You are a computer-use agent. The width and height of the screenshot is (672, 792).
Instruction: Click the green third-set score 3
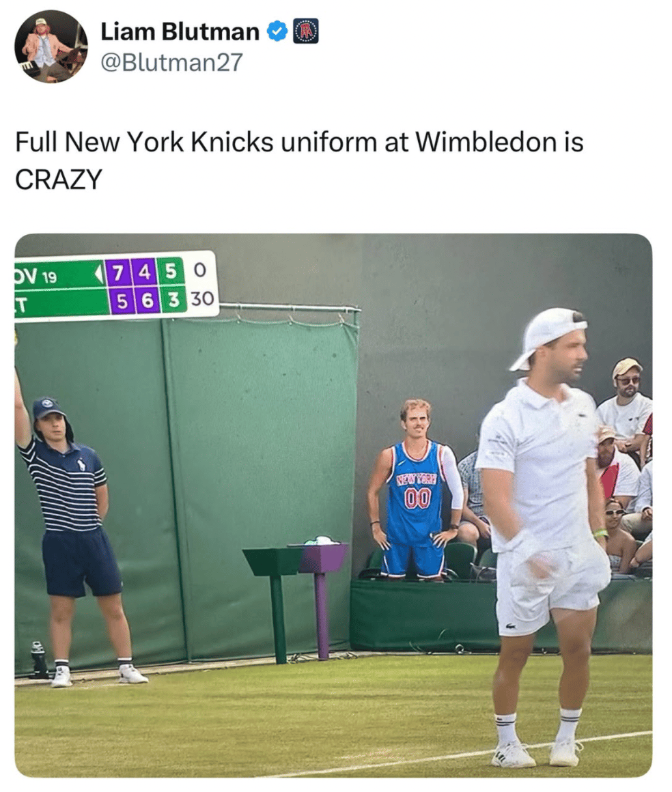[173, 300]
